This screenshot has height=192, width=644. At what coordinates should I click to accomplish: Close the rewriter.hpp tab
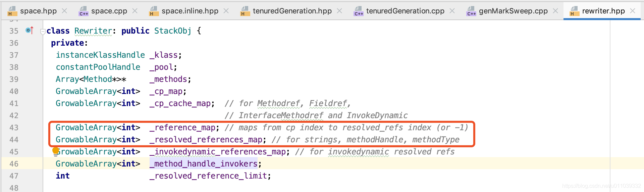click(x=633, y=11)
